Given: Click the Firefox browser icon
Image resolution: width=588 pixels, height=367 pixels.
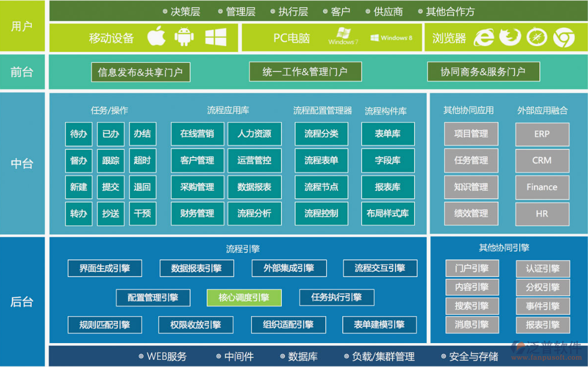Looking at the screenshot, I should (x=510, y=37).
